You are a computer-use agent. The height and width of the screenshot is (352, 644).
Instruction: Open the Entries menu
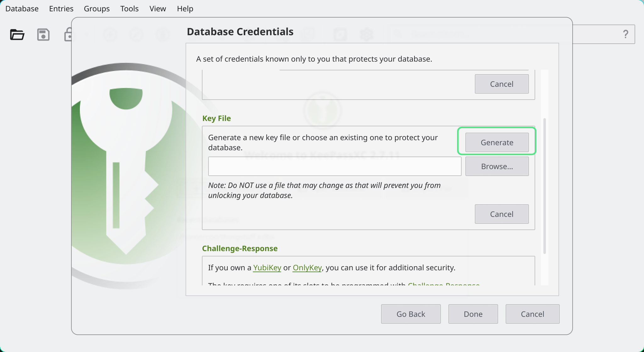[61, 8]
